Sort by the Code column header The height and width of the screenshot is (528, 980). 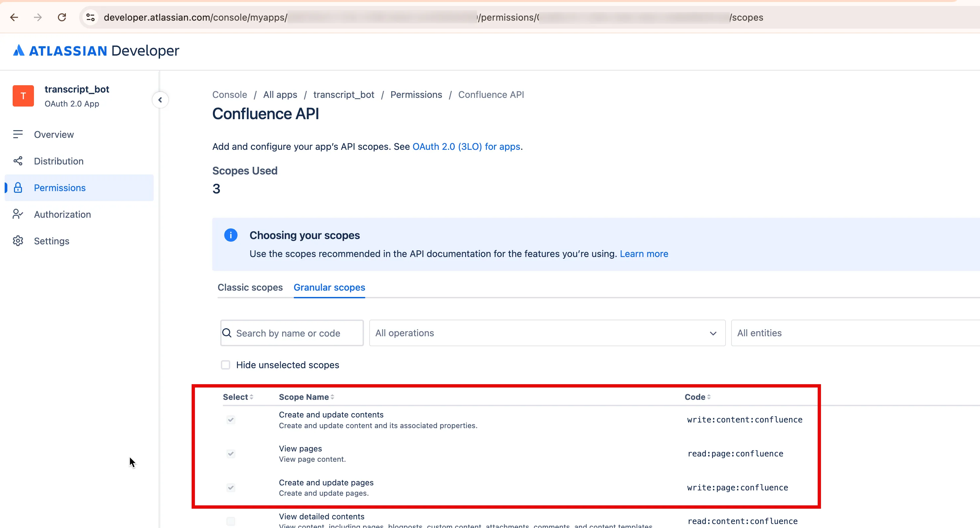click(697, 397)
